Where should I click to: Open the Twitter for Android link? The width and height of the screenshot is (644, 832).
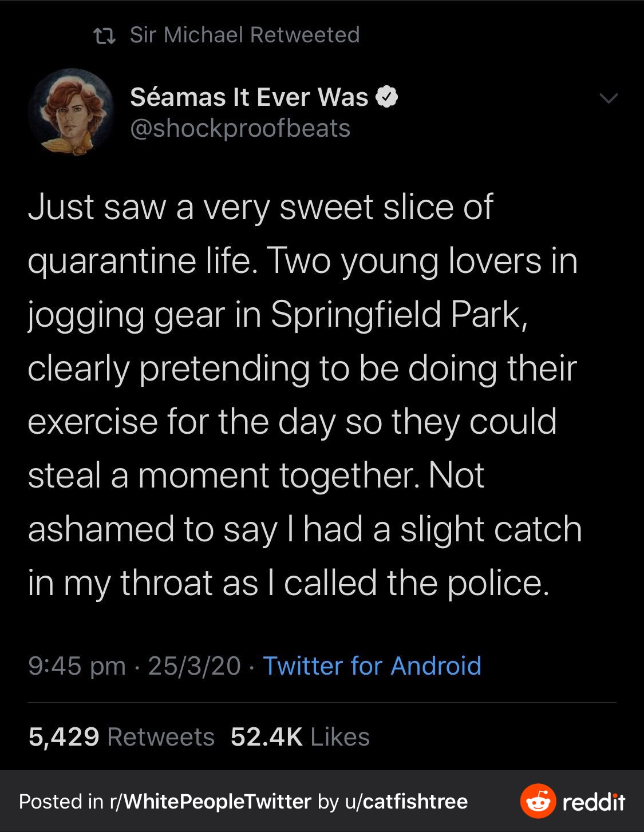coord(372,666)
